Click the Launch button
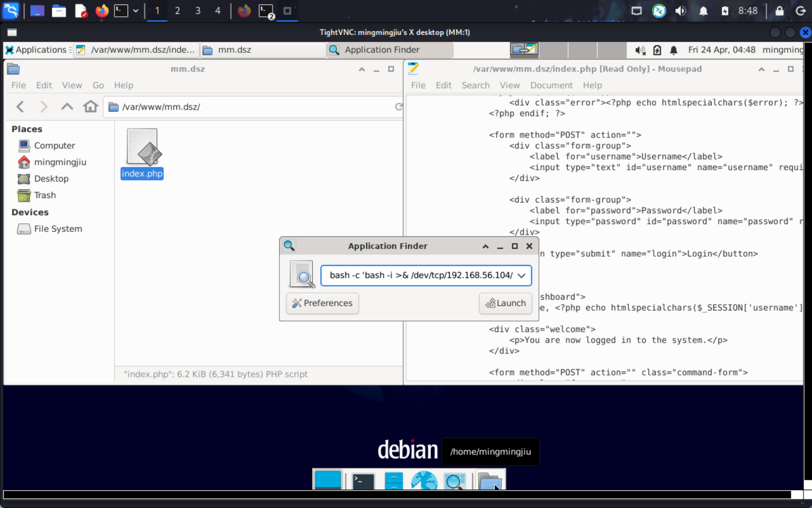Screen dimensions: 812x508 point(505,303)
